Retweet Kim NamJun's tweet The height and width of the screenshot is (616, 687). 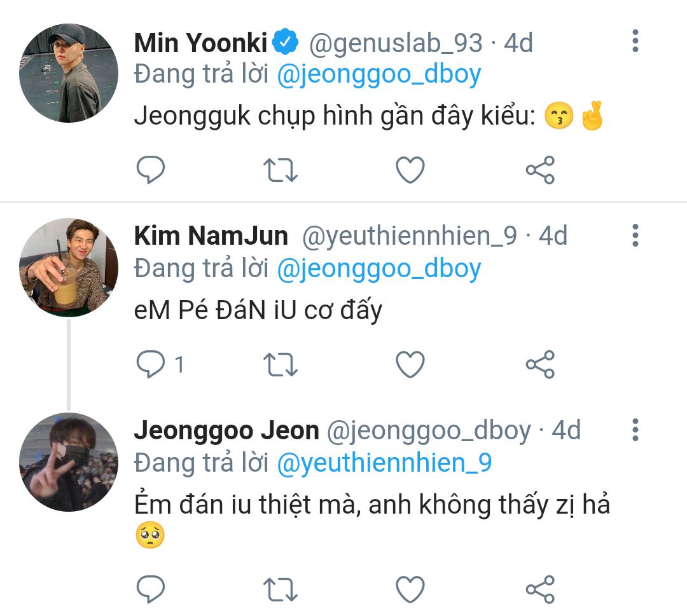[281, 364]
